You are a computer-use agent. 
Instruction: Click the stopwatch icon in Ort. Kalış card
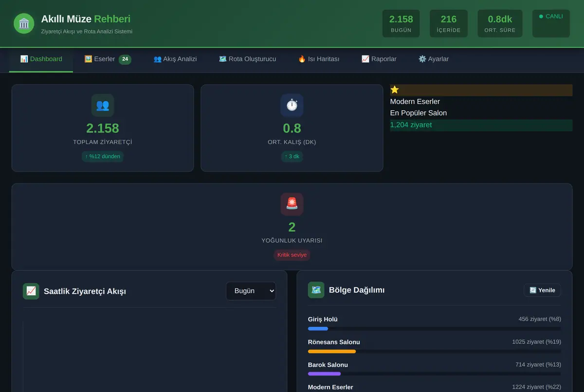click(292, 105)
